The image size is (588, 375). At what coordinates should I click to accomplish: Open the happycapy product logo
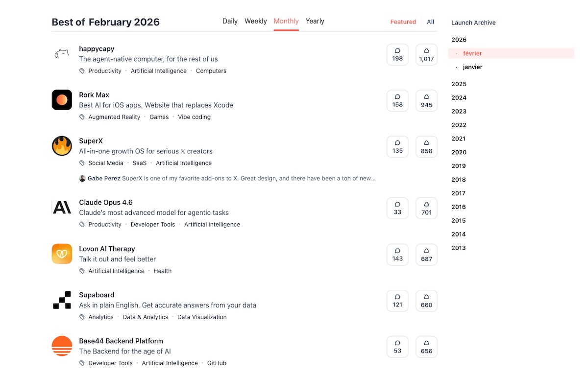tap(62, 54)
